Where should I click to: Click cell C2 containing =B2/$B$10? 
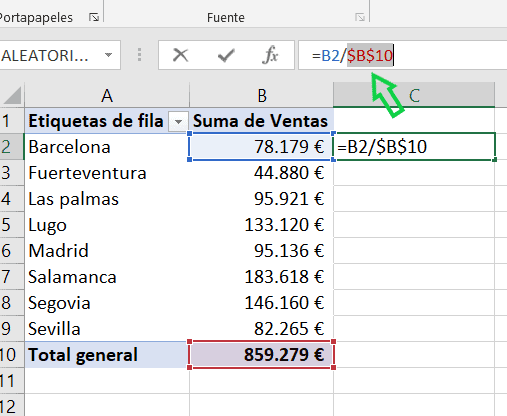[x=414, y=147]
